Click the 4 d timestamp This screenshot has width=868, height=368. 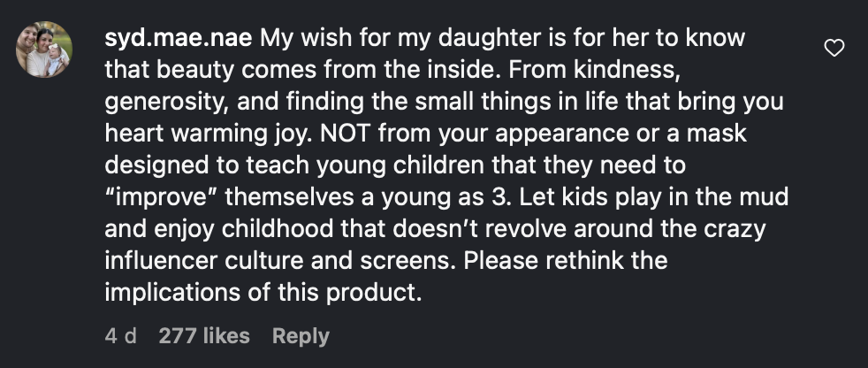click(120, 336)
